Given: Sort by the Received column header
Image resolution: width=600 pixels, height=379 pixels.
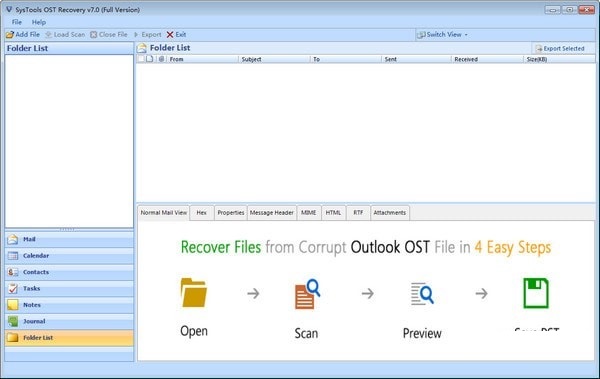Looking at the screenshot, I should (488, 59).
